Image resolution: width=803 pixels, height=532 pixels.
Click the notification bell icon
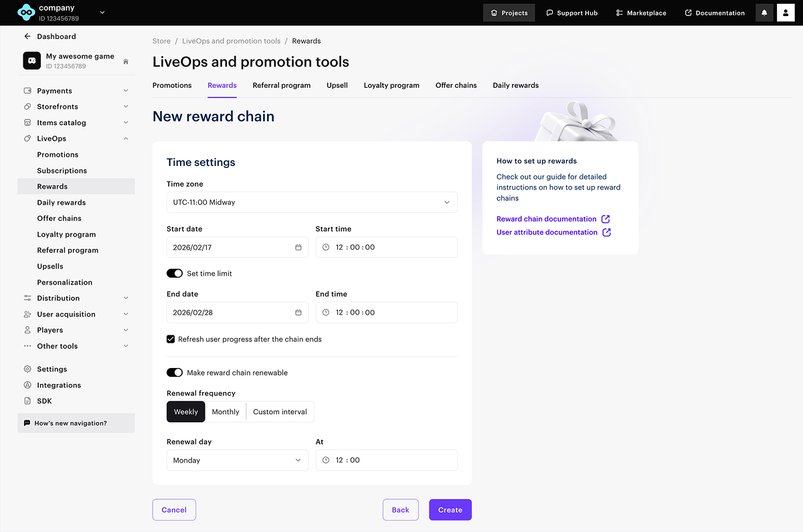click(x=764, y=13)
